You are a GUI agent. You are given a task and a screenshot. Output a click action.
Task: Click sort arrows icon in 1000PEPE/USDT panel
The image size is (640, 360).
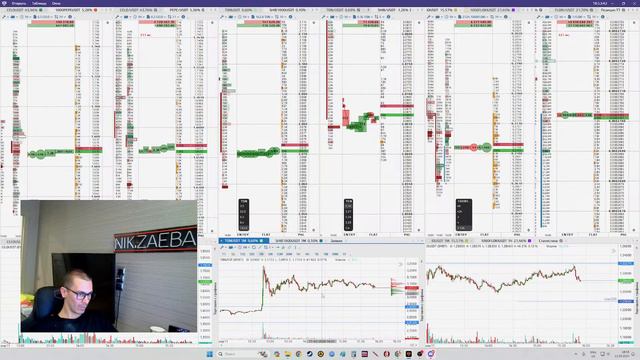[x=56, y=17]
